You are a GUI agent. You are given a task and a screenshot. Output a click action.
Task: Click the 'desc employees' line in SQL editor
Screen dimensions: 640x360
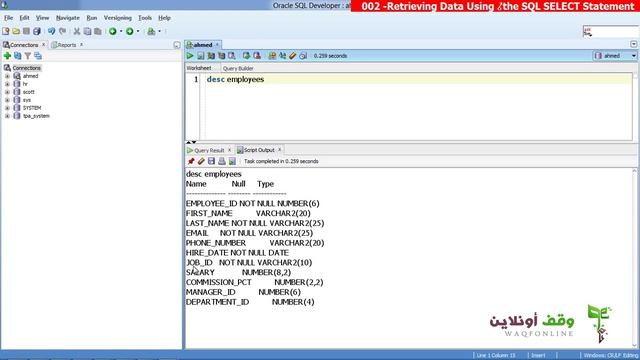pos(235,79)
